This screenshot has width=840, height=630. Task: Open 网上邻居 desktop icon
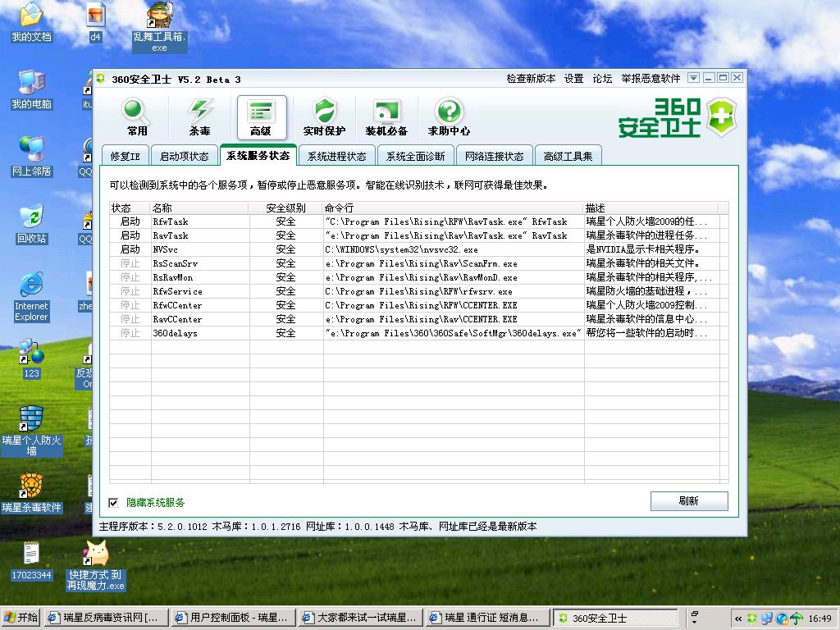coord(32,157)
